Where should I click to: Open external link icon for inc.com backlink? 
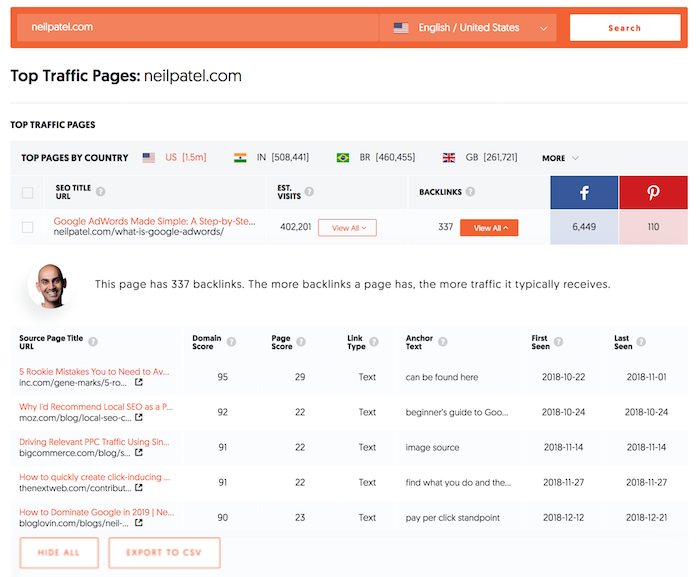pyautogui.click(x=139, y=382)
